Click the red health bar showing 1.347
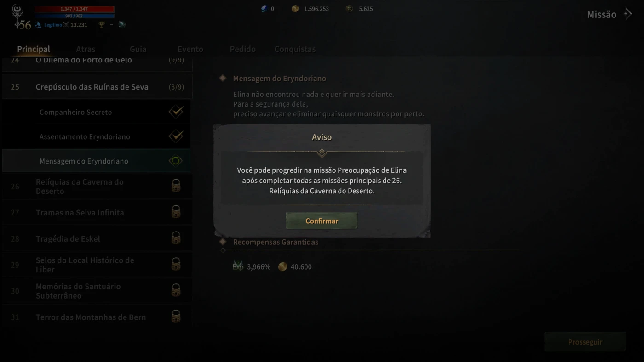644x362 pixels. [x=74, y=9]
